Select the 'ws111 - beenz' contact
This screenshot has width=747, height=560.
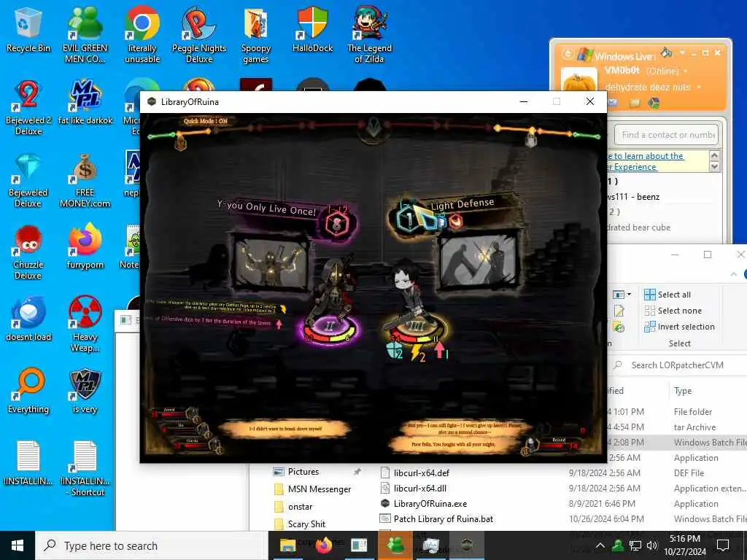[634, 197]
